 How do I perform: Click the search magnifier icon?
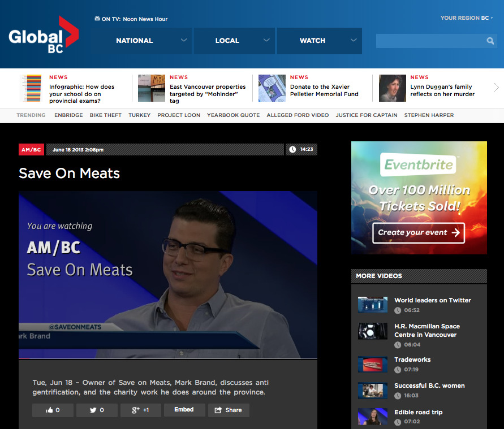pos(490,41)
